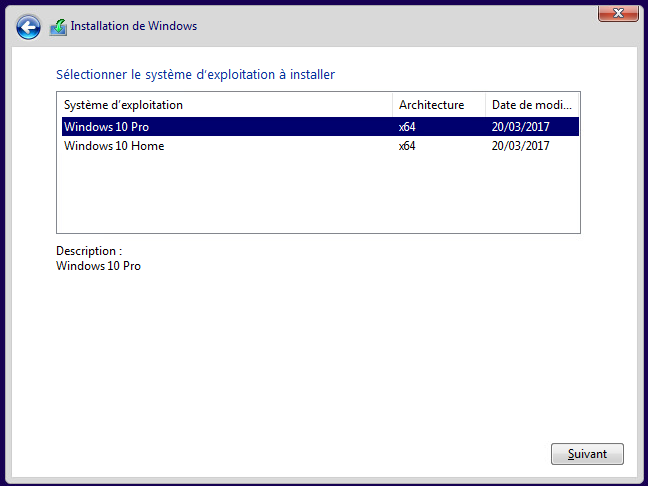Image resolution: width=648 pixels, height=486 pixels.
Task: Click the Description : label
Action: tap(89, 251)
